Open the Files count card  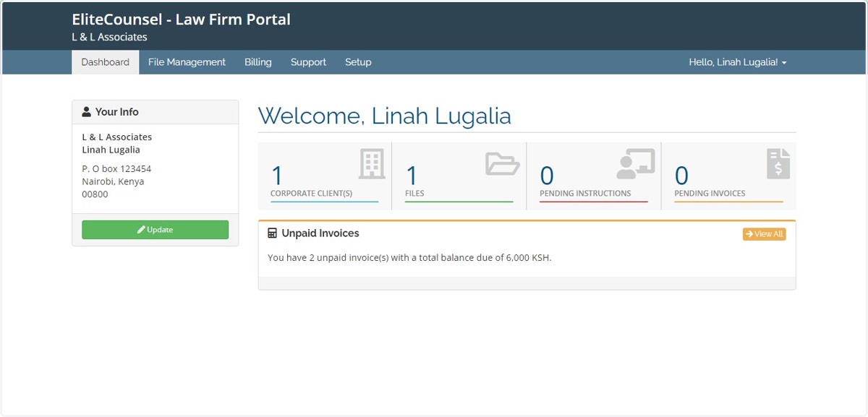(459, 176)
